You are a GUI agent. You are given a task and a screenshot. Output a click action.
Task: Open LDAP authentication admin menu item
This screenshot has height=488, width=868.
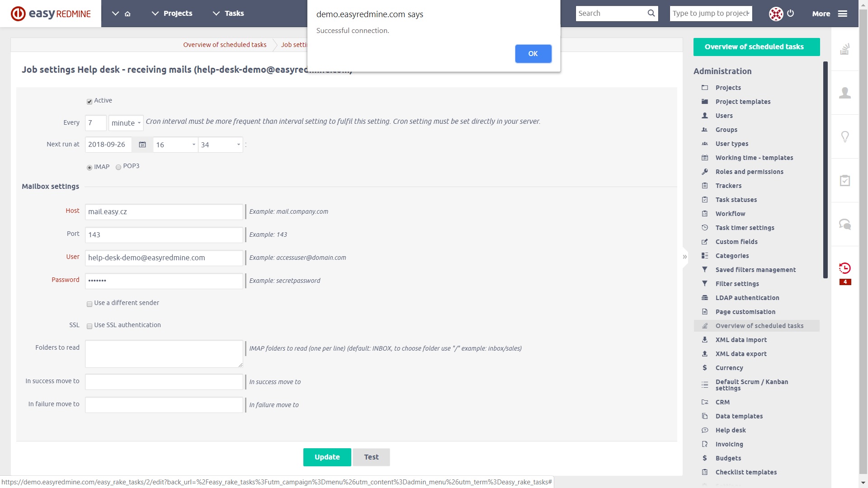point(747,298)
